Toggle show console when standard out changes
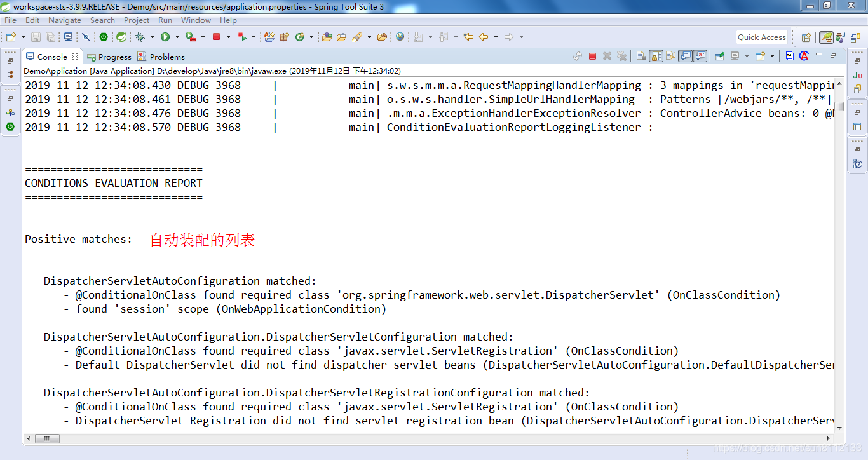The width and height of the screenshot is (868, 460). coord(686,56)
